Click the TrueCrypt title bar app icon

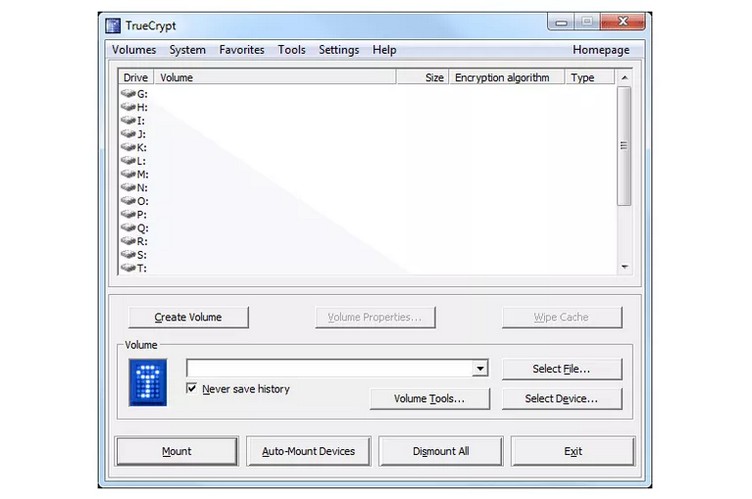pos(113,25)
